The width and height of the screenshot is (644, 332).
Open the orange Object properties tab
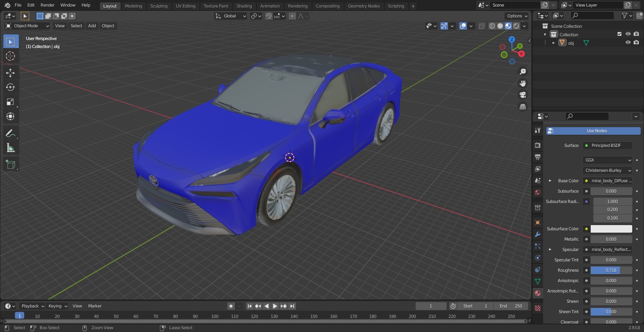point(537,222)
